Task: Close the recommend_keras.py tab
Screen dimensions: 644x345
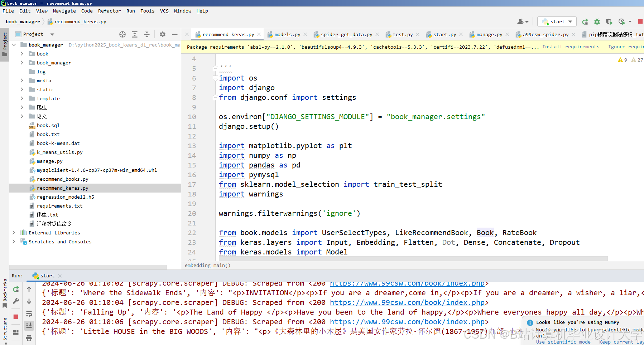Action: (259, 34)
